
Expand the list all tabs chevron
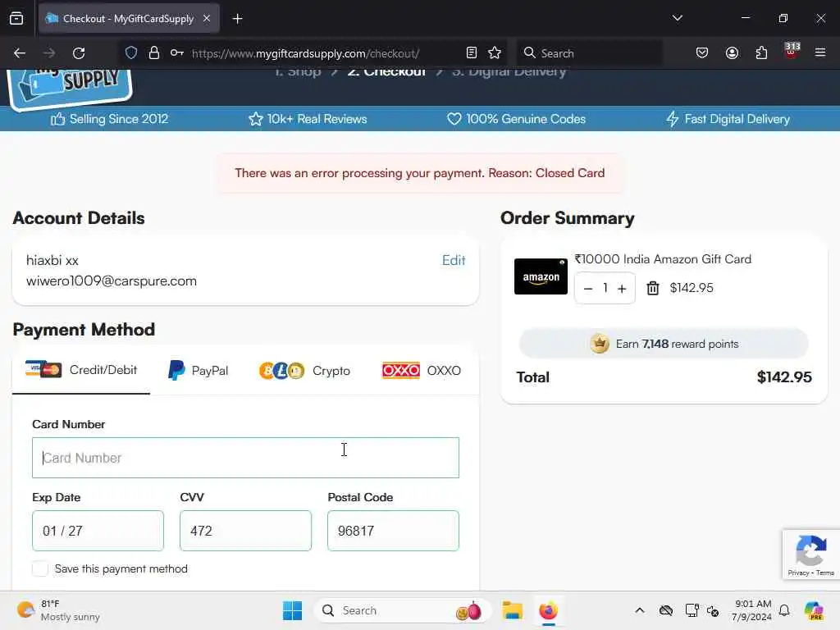tap(677, 18)
